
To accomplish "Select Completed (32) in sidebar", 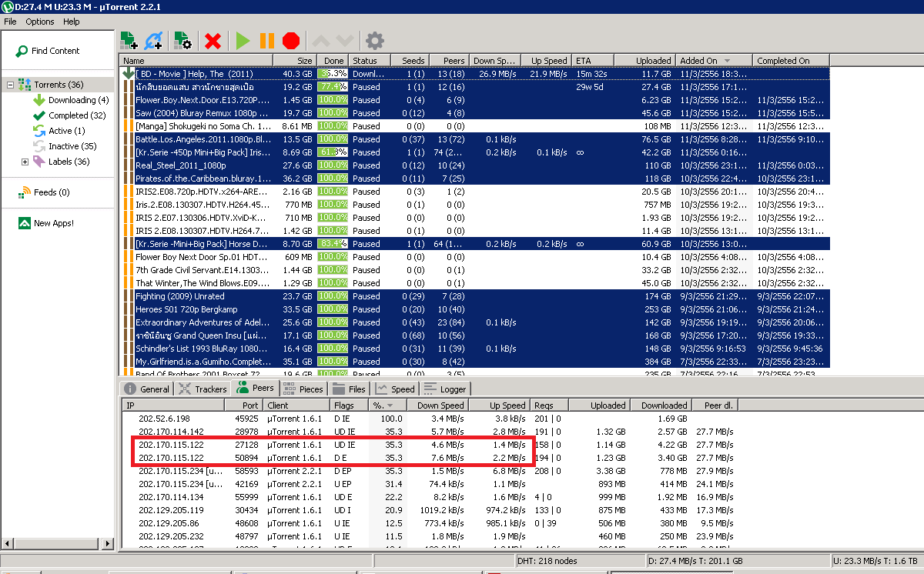I will pos(77,115).
